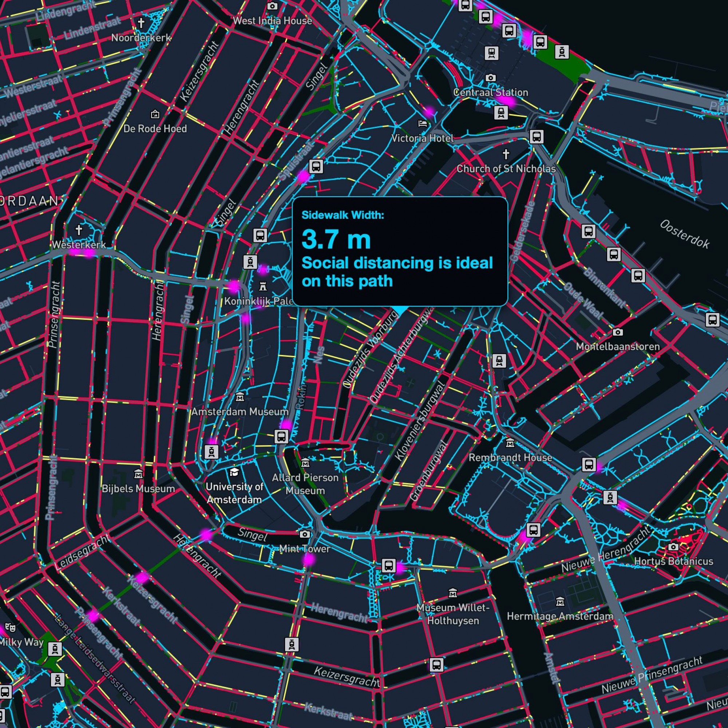728x728 pixels.
Task: Select the Oudezijds Voorburgwal label
Action: pyautogui.click(x=371, y=351)
